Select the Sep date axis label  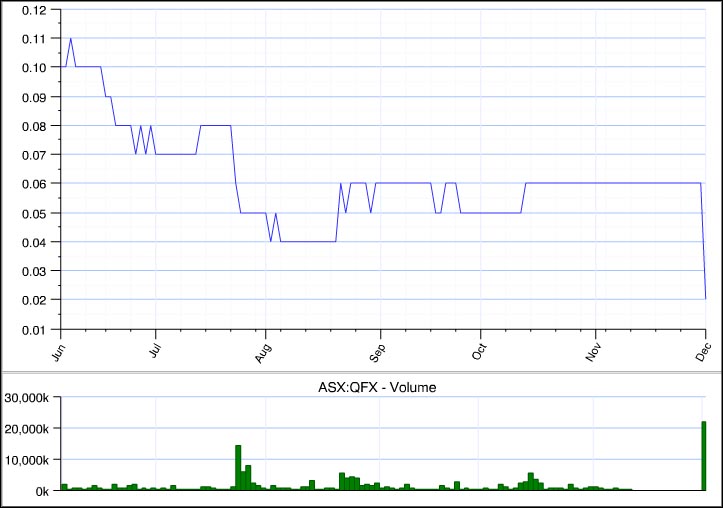click(373, 350)
